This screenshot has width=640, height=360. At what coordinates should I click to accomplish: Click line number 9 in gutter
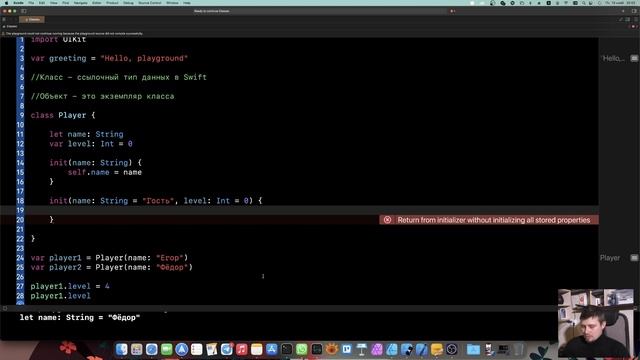click(x=22, y=115)
